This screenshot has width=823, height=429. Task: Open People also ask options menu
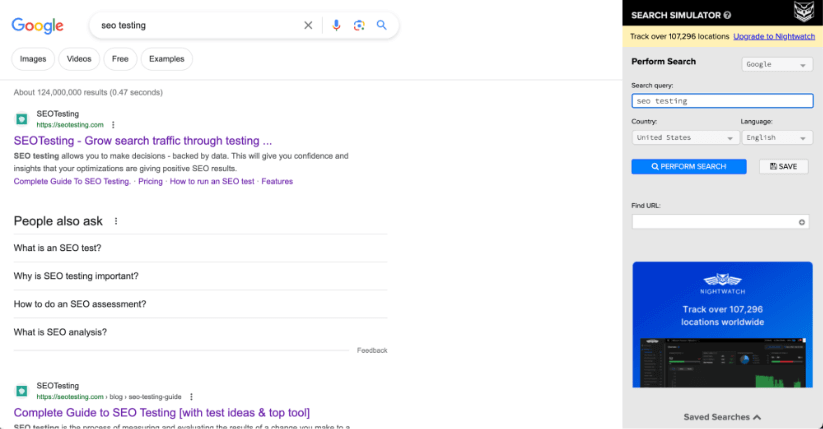click(x=116, y=221)
